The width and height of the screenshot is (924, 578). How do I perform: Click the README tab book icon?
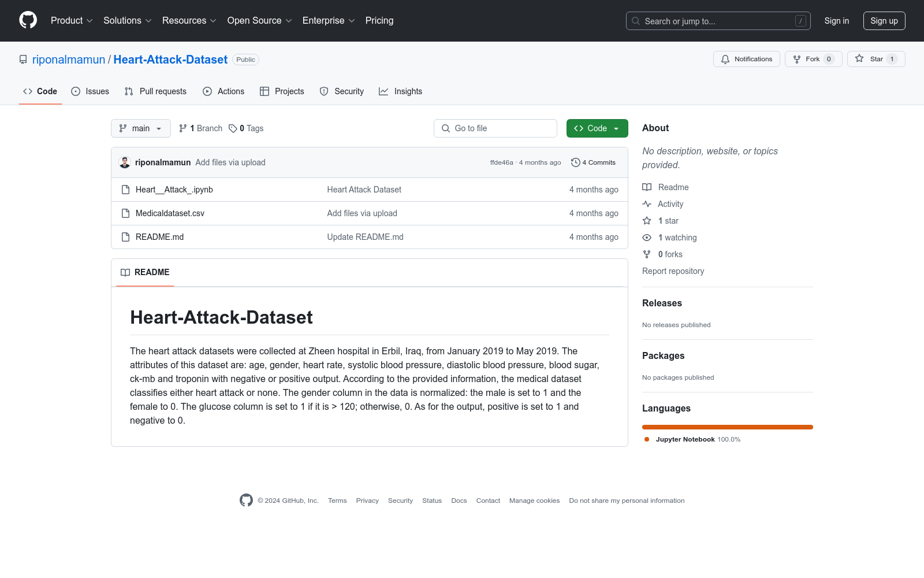pyautogui.click(x=125, y=272)
